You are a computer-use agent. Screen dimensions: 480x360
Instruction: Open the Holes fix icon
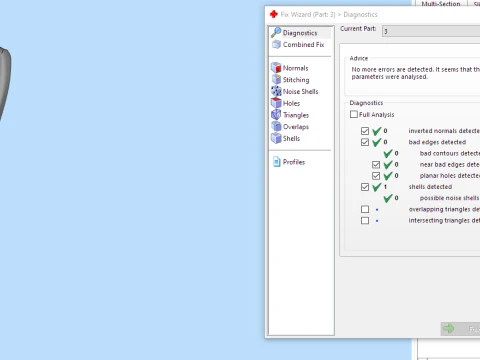276,103
